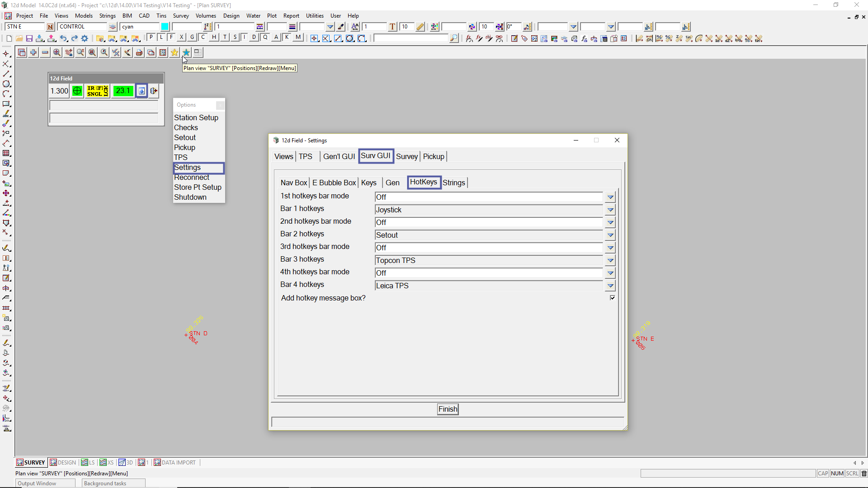Click the undo arrow icon
This screenshot has width=868, height=488.
(63, 39)
